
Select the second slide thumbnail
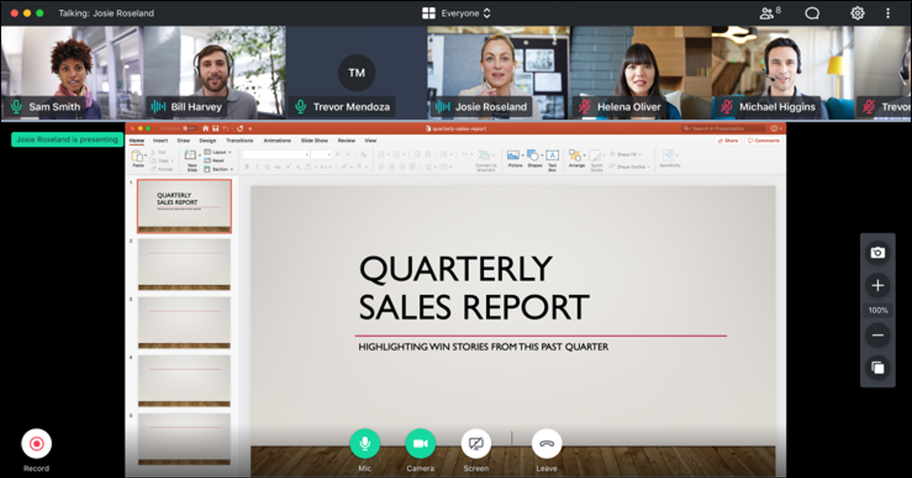pyautogui.click(x=184, y=264)
